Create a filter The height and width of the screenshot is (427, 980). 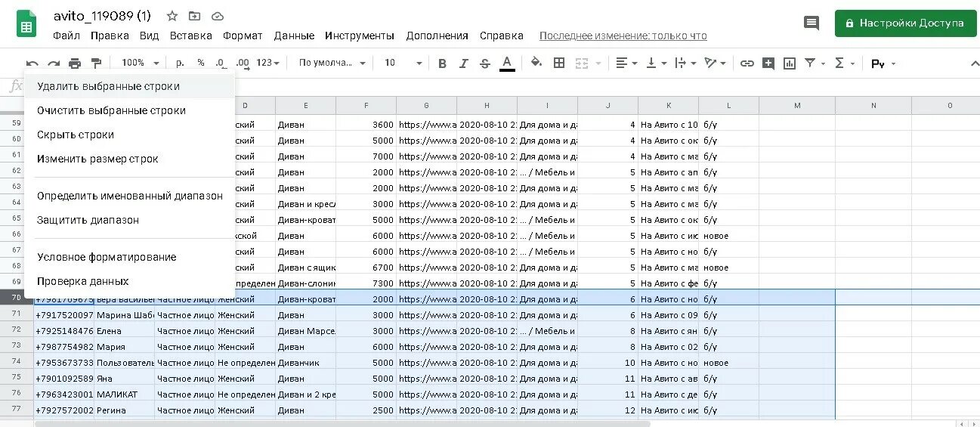point(810,63)
